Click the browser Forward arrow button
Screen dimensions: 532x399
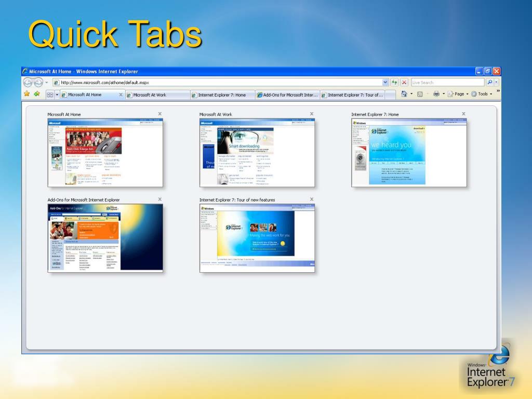pyautogui.click(x=38, y=82)
